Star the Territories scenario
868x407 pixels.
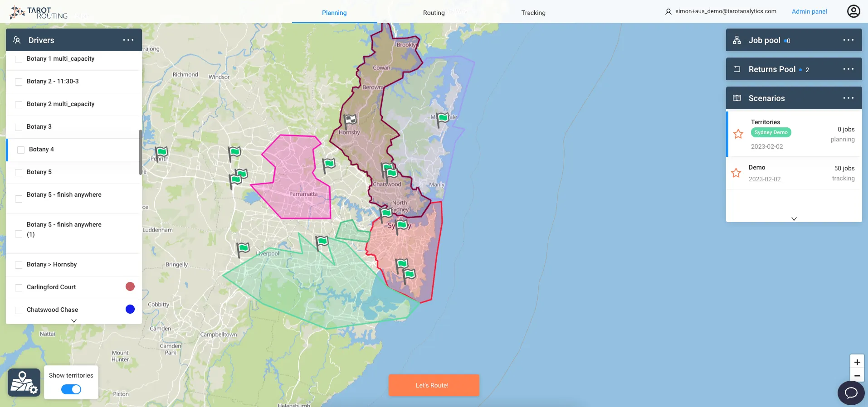click(x=738, y=134)
